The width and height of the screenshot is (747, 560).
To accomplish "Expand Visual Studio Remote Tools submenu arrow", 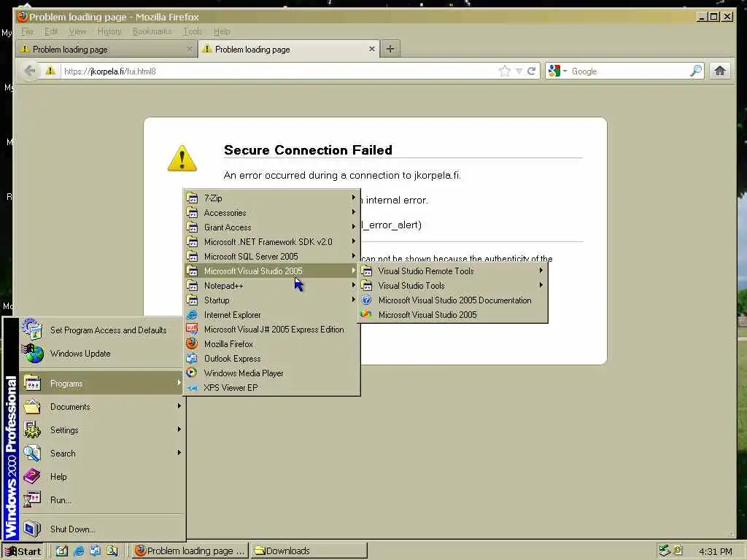I will click(541, 271).
